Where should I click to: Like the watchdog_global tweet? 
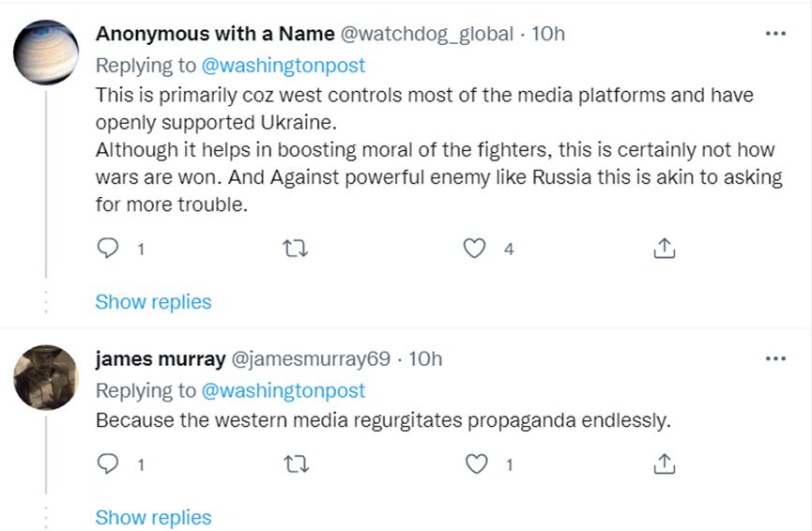pyautogui.click(x=477, y=249)
